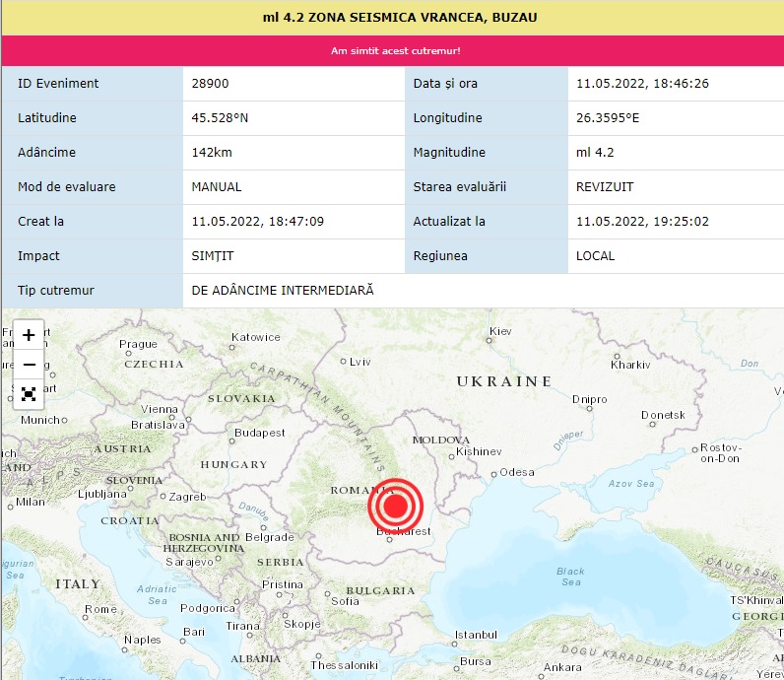Click the 'Tip cutremur' label
This screenshot has height=680, width=784.
[56, 290]
